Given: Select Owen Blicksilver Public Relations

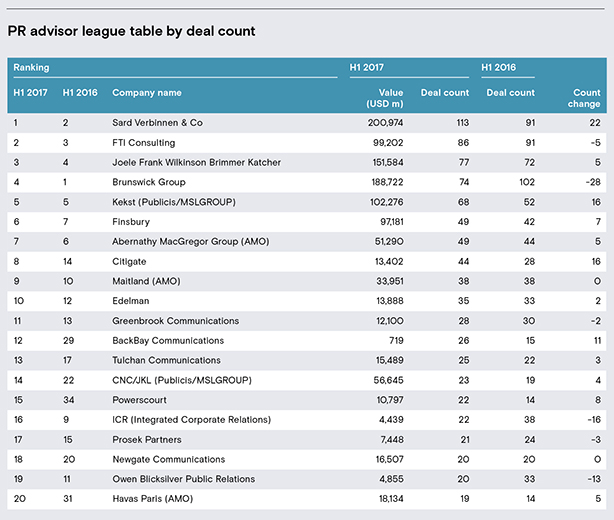Looking at the screenshot, I should (x=184, y=479).
